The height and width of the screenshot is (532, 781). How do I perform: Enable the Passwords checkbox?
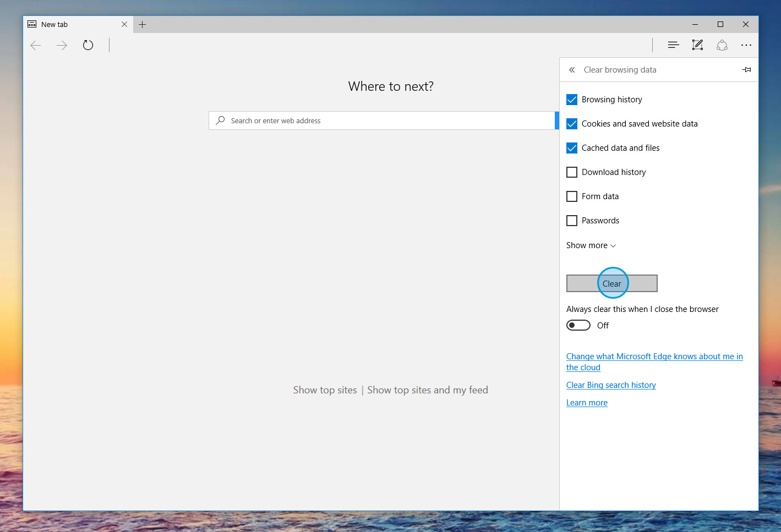572,221
